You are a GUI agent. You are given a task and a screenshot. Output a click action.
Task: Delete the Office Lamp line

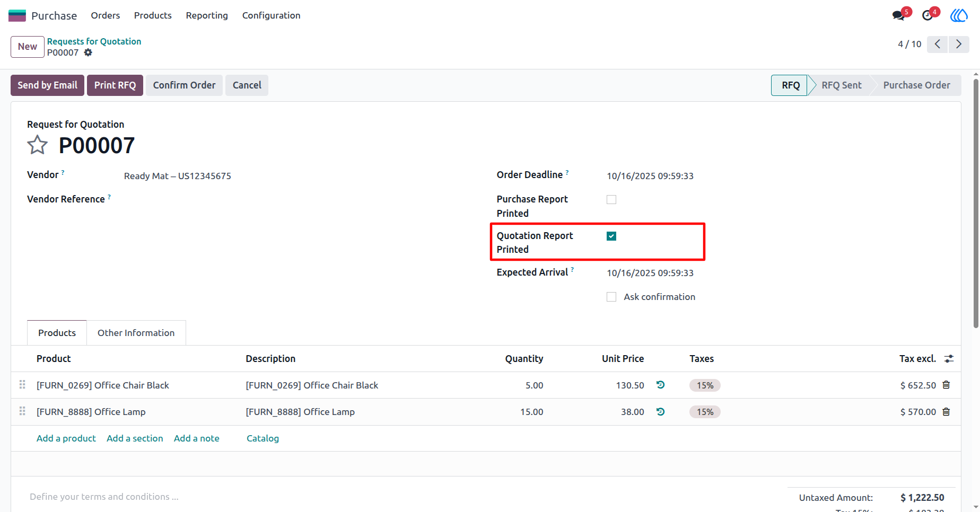point(946,411)
